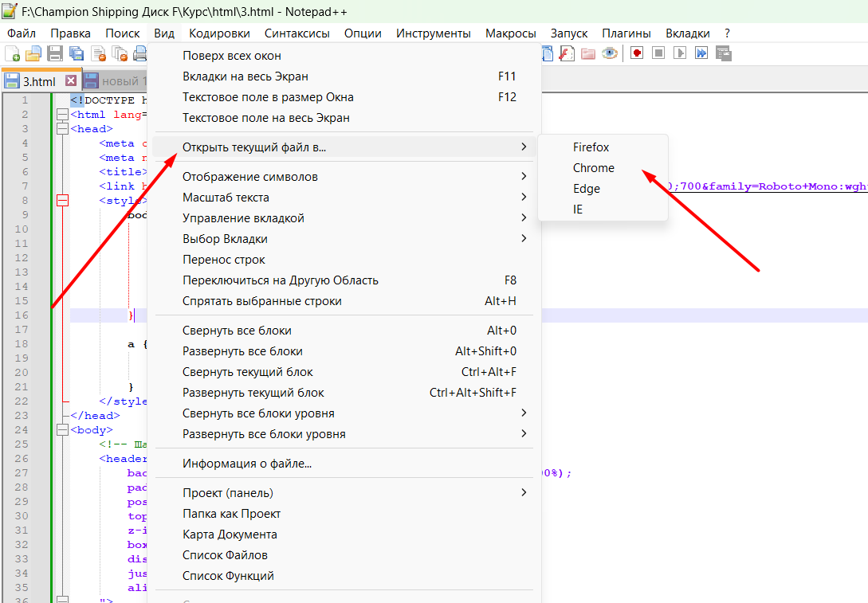This screenshot has height=603, width=868.
Task: Click the Stop macro recording square icon
Action: pyautogui.click(x=658, y=53)
